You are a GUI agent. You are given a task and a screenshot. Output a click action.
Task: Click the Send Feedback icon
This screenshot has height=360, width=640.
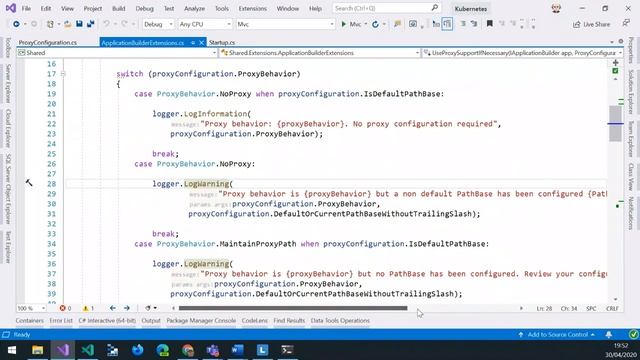626,24
